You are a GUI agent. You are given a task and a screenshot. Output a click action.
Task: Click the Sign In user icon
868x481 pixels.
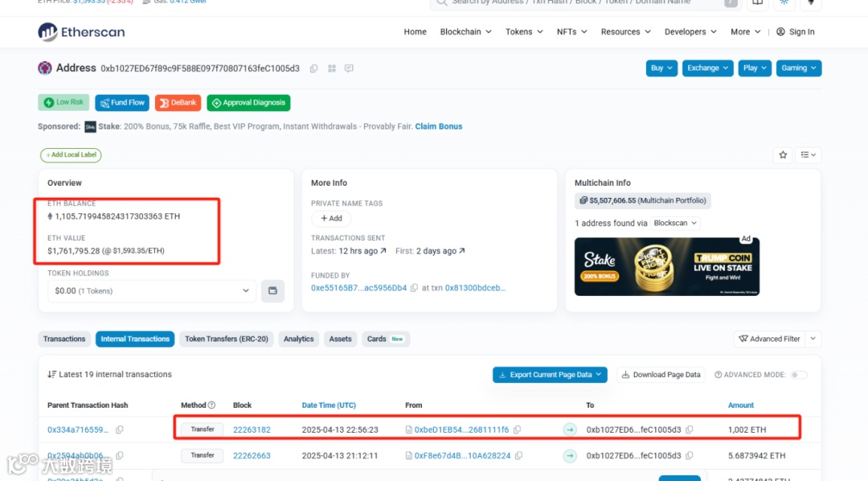click(780, 32)
